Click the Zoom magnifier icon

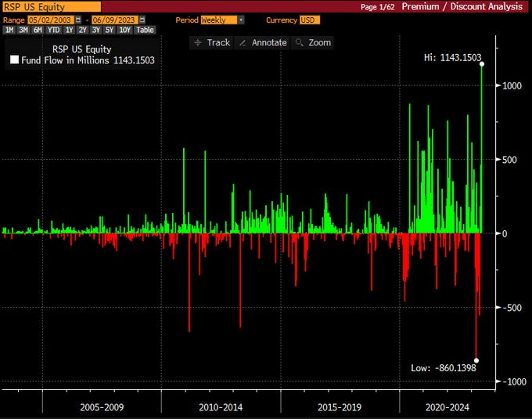299,42
